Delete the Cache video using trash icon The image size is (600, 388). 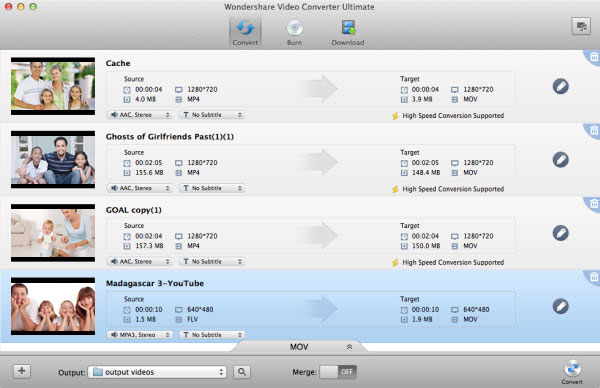593,57
